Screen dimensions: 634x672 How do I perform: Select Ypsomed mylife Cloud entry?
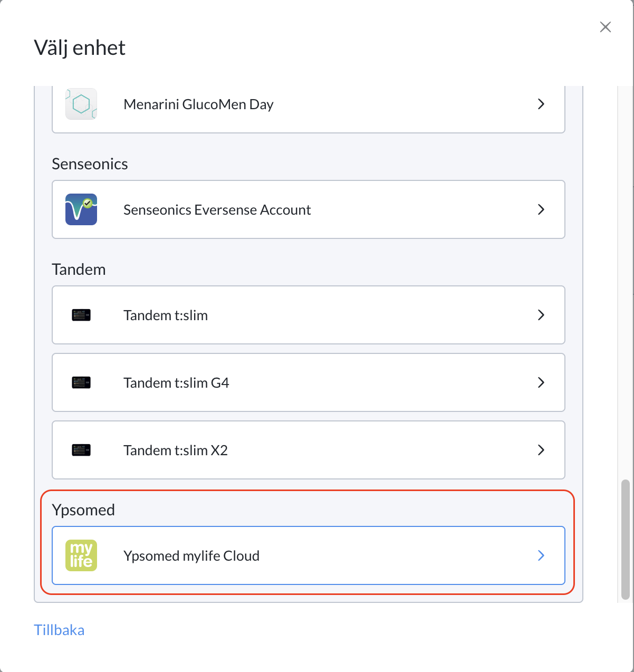309,555
